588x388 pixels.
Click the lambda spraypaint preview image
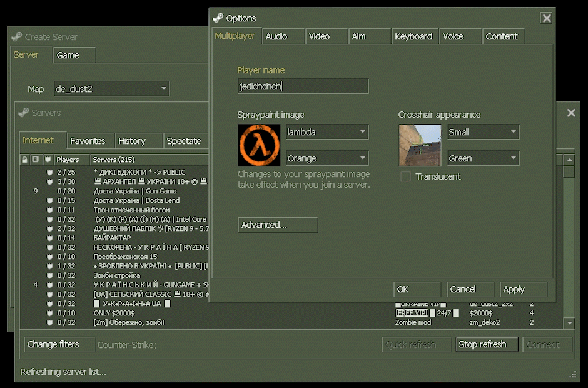(x=259, y=145)
